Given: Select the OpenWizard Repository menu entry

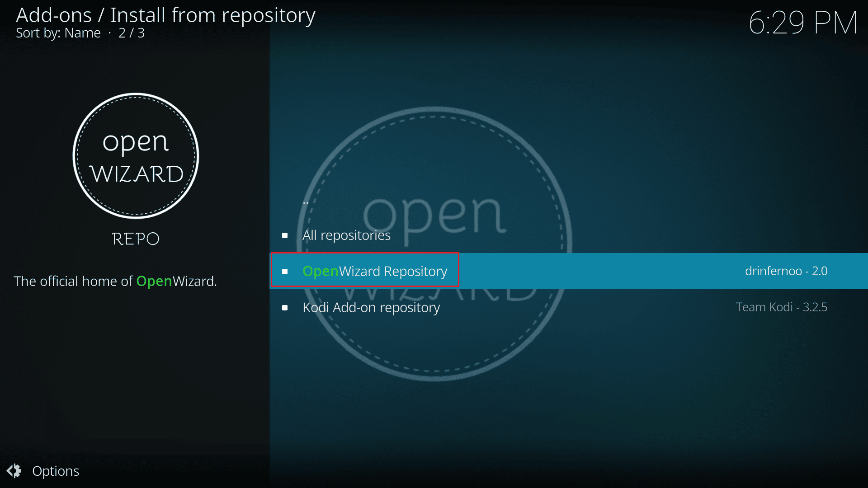Looking at the screenshot, I should pyautogui.click(x=374, y=271).
